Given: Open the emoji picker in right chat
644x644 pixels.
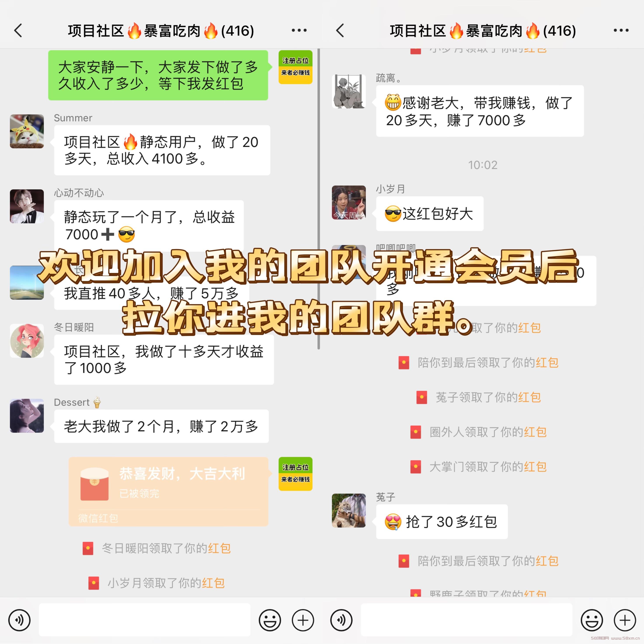Looking at the screenshot, I should coord(592,620).
